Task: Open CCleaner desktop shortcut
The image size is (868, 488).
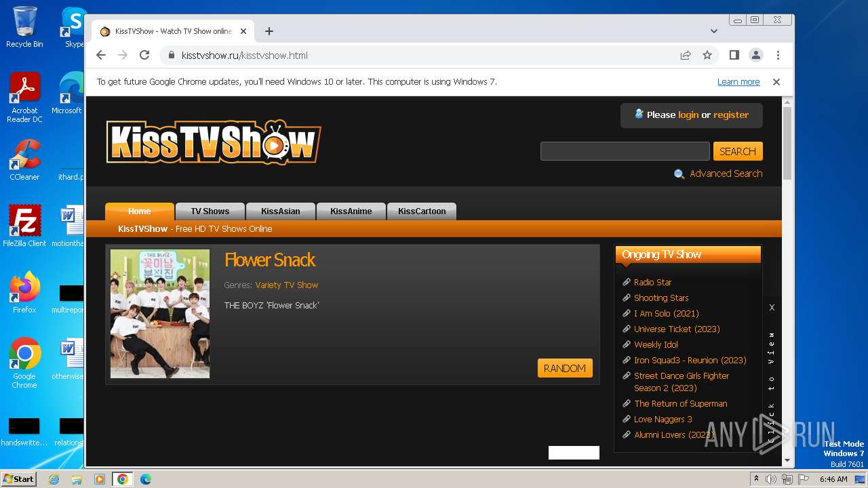Action: coord(24,160)
